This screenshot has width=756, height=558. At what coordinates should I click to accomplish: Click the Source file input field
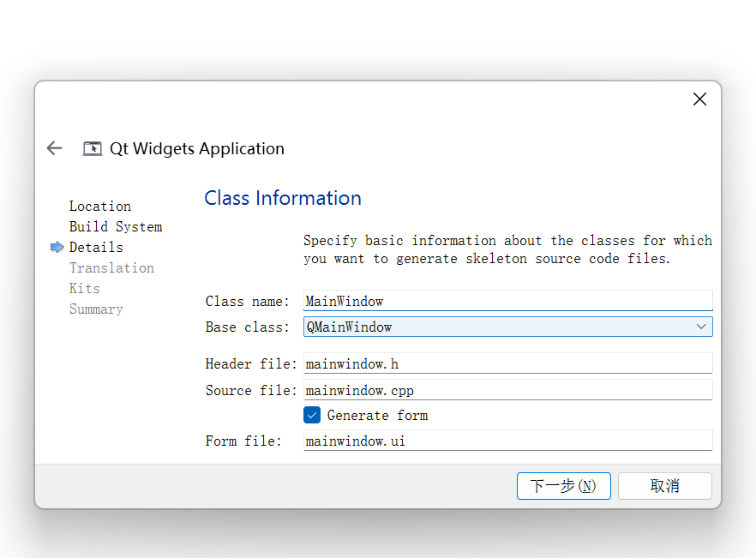pos(507,390)
